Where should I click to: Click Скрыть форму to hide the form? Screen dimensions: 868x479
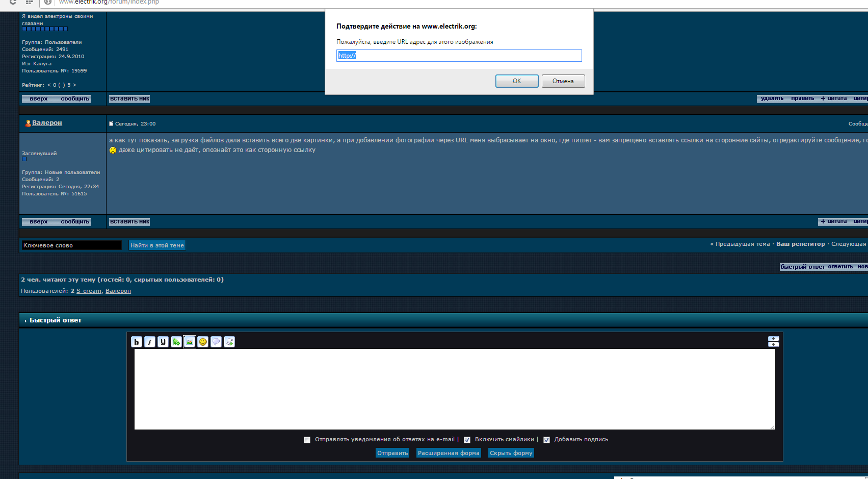coord(511,453)
